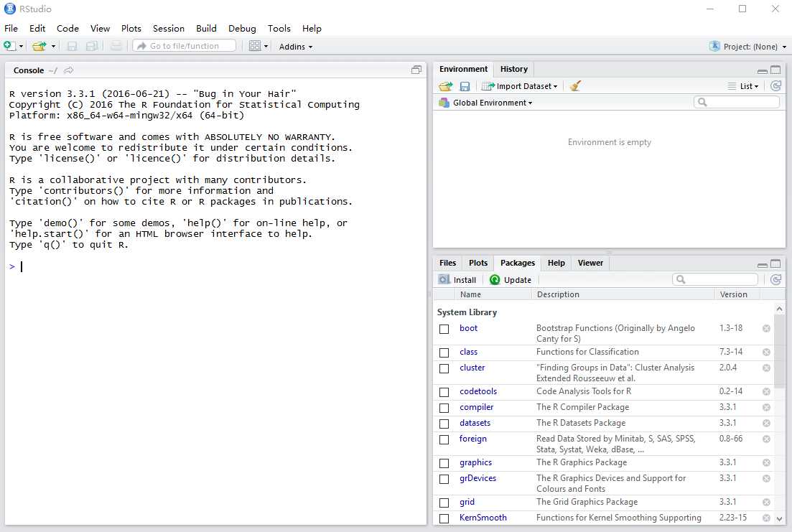Screen dimensions: 792x532
Task: Check the class package checkbox
Action: (x=444, y=353)
